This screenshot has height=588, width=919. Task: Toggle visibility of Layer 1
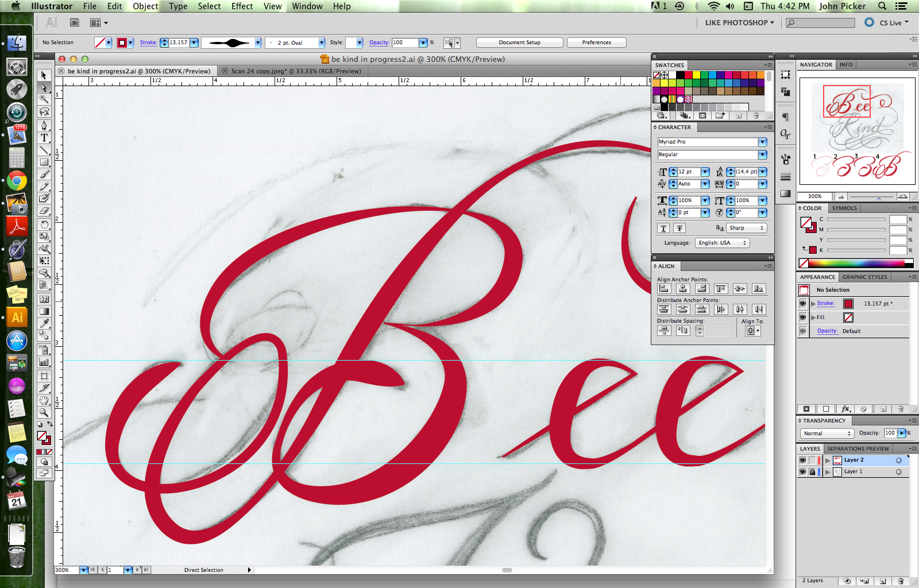coord(802,471)
